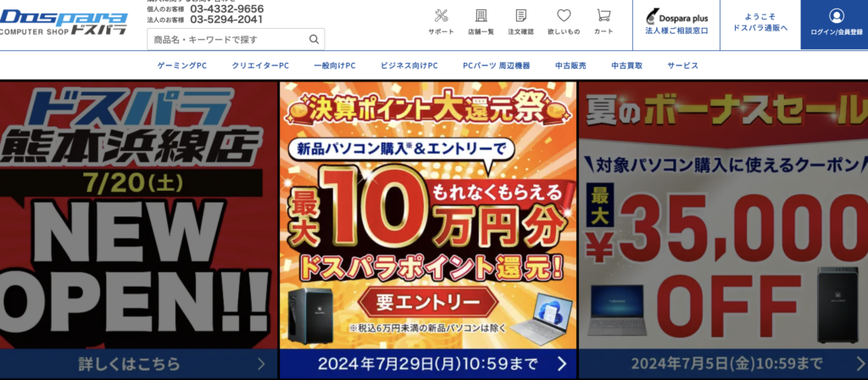This screenshot has width=868, height=380.
Task: Click the search magnifier icon
Action: pos(314,39)
